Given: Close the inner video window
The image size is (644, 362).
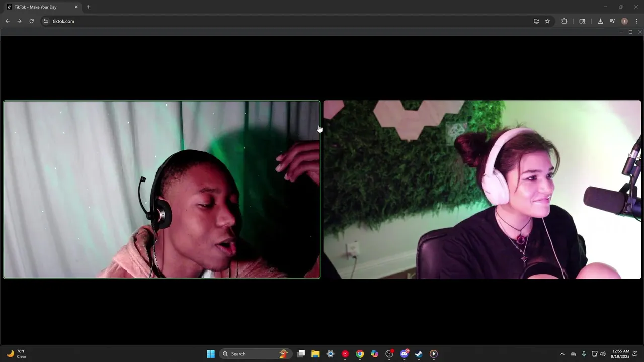Looking at the screenshot, I should [639, 32].
